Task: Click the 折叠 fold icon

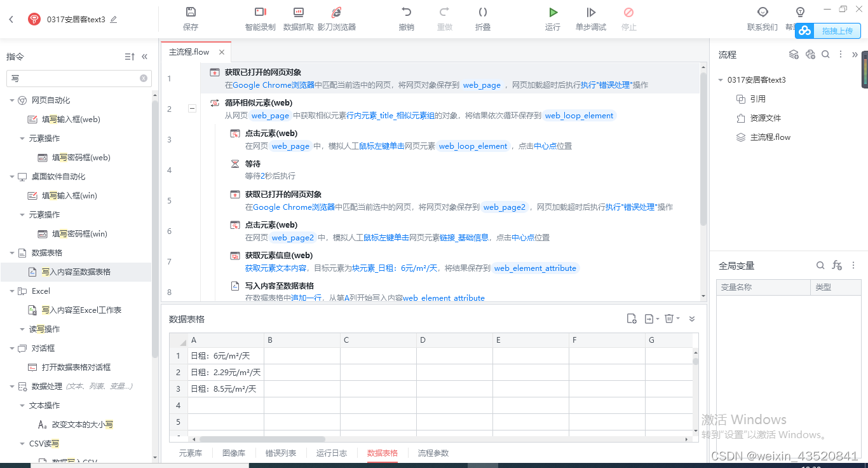Action: (483, 12)
